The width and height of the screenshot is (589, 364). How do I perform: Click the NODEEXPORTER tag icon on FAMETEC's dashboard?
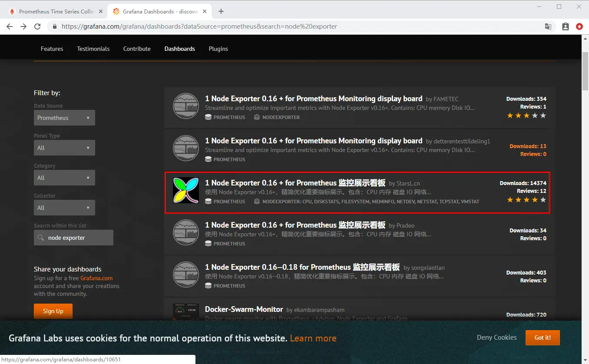(x=257, y=117)
